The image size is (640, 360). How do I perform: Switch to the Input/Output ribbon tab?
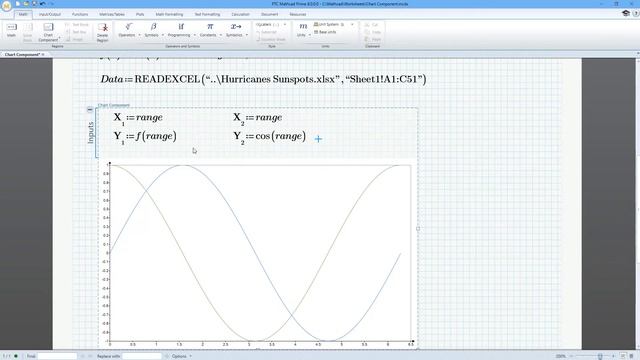tap(50, 14)
